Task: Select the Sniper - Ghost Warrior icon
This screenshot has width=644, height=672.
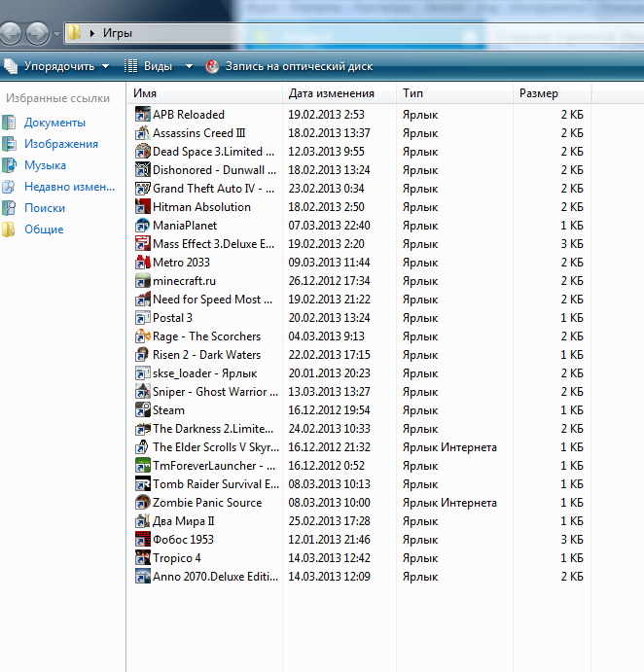Action: tap(142, 391)
